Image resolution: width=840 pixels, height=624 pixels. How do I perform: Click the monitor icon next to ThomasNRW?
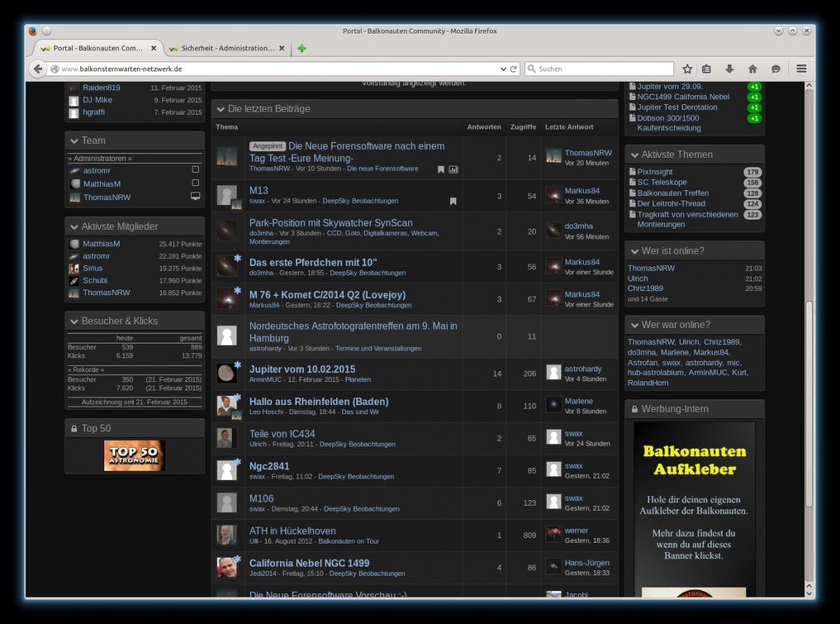[195, 197]
